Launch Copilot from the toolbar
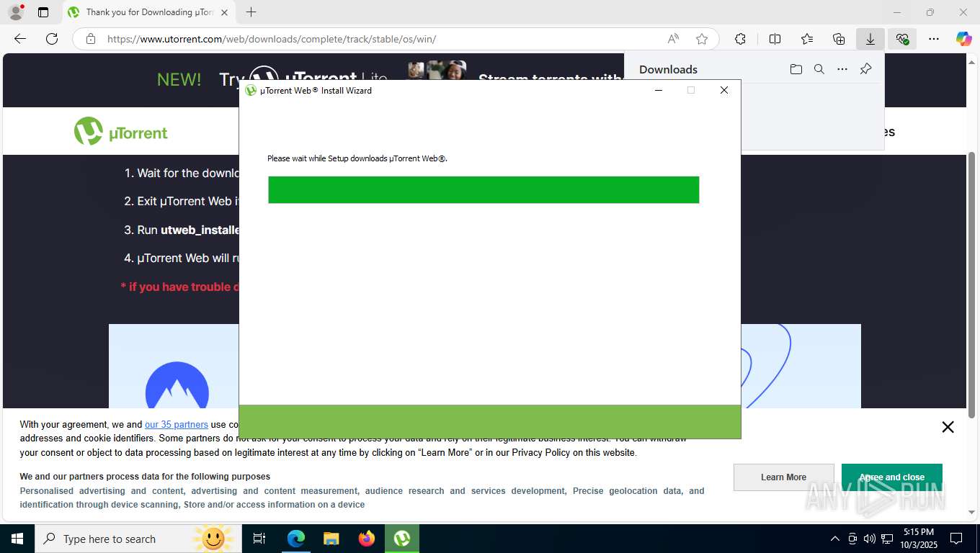The width and height of the screenshot is (980, 553). pyautogui.click(x=964, y=39)
